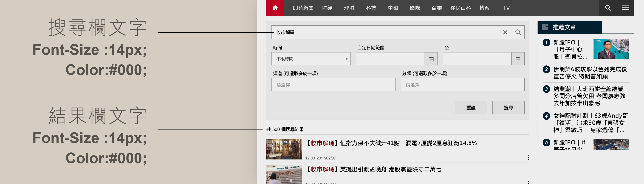Clear the search text with X icon
The height and width of the screenshot is (184, 644).
(x=505, y=32)
